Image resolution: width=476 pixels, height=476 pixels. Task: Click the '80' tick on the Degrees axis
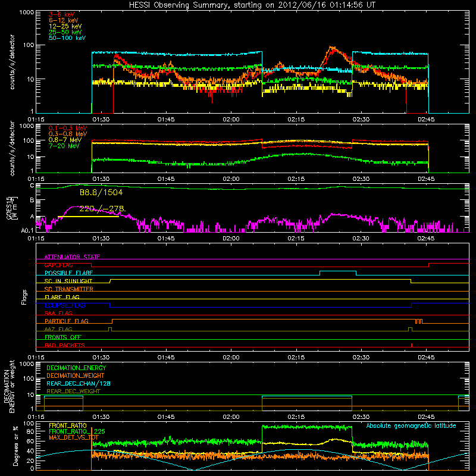(x=31, y=431)
